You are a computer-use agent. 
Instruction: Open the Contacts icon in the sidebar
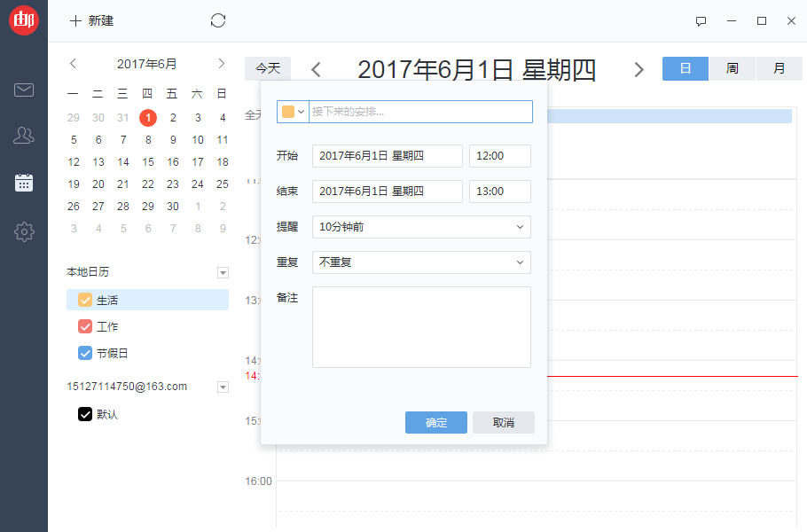pos(23,135)
